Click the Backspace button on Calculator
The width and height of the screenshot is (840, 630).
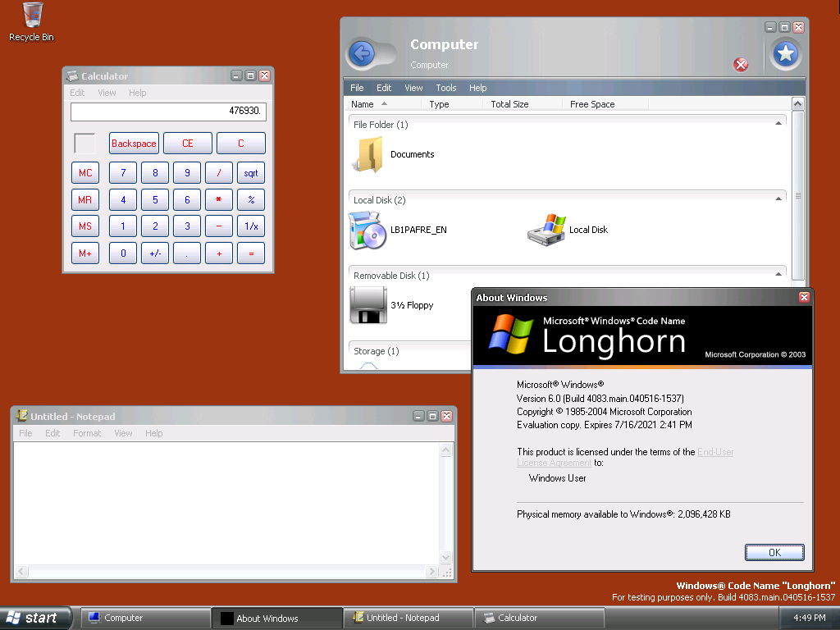click(134, 143)
